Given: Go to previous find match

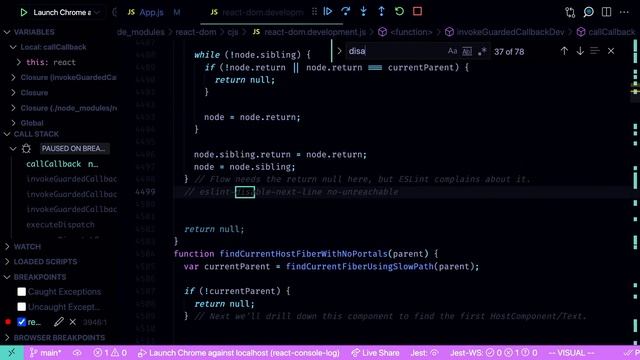Looking at the screenshot, I should pos(564,51).
